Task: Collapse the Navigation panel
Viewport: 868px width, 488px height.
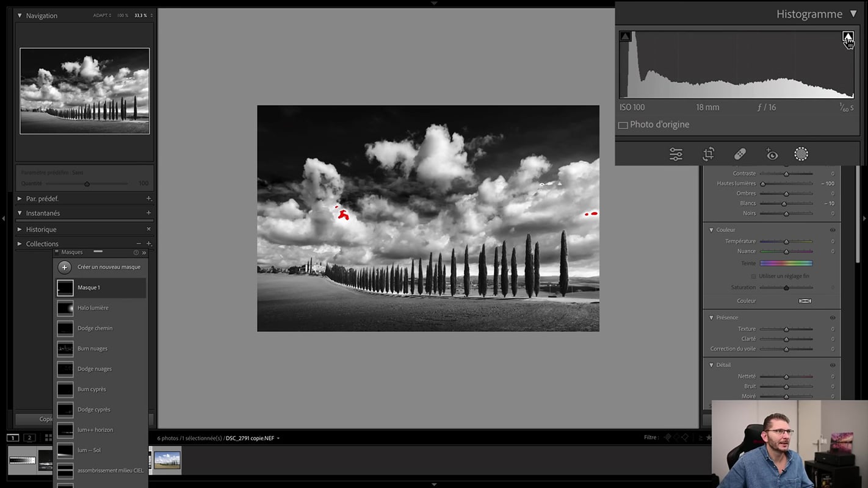Action: [20, 16]
